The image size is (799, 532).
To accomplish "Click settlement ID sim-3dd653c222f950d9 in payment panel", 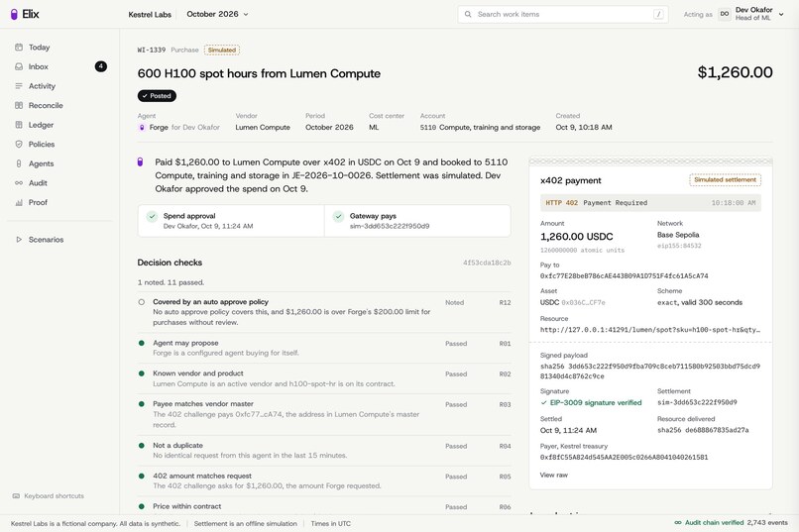I will tap(697, 402).
